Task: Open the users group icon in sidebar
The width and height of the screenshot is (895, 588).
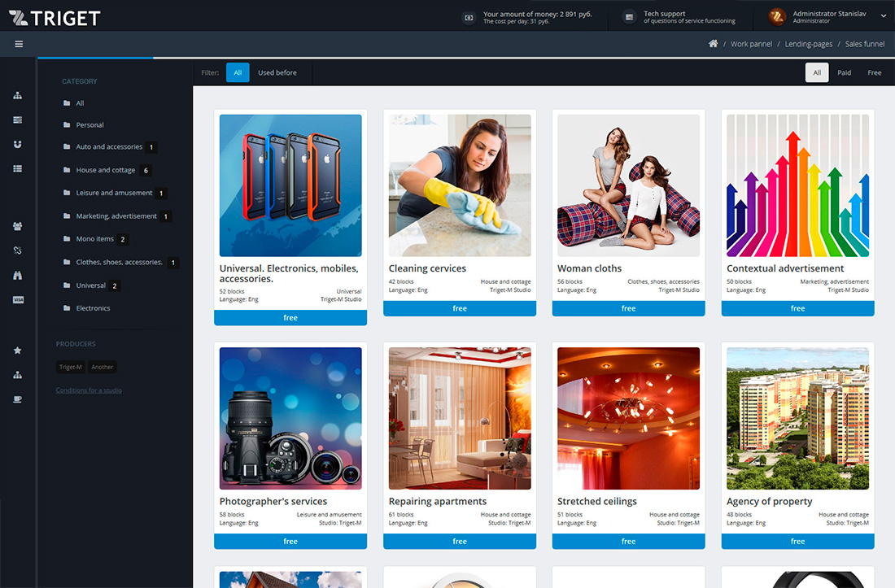Action: coord(18,226)
